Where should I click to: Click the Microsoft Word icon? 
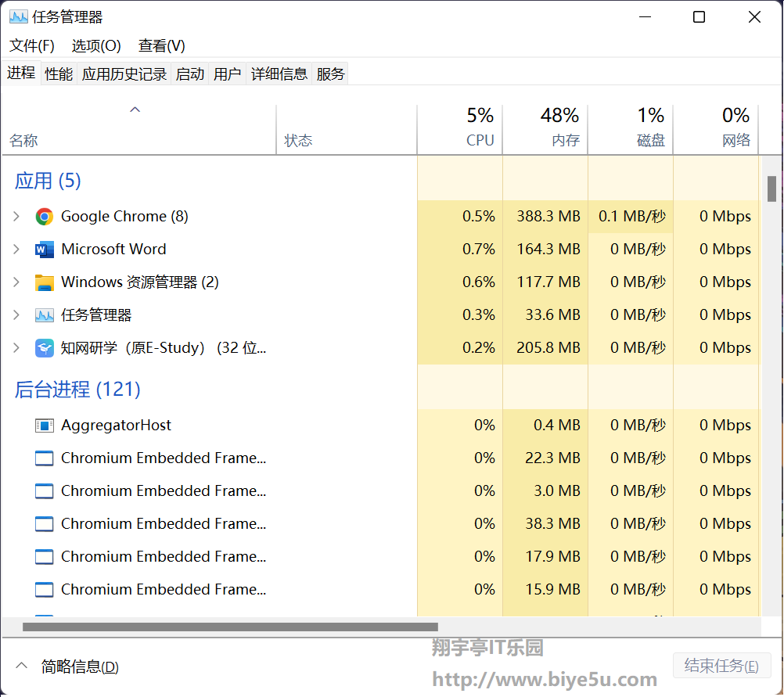(45, 250)
